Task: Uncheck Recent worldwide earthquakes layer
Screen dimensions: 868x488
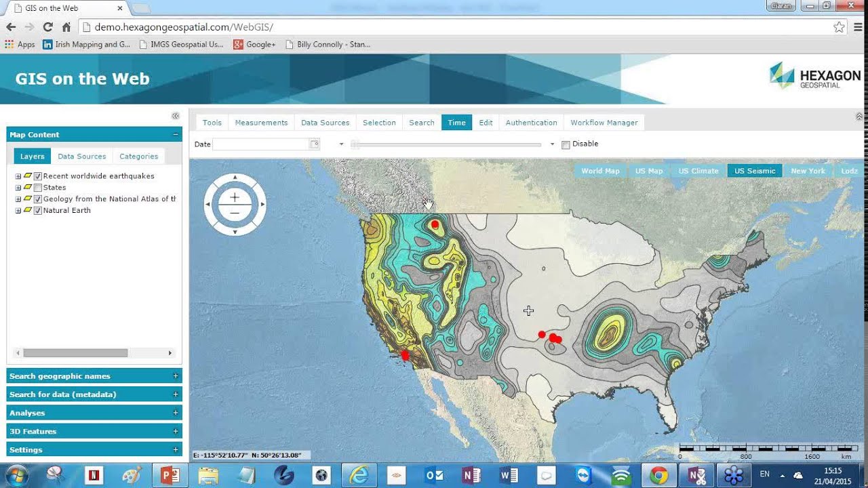Action: (38, 176)
